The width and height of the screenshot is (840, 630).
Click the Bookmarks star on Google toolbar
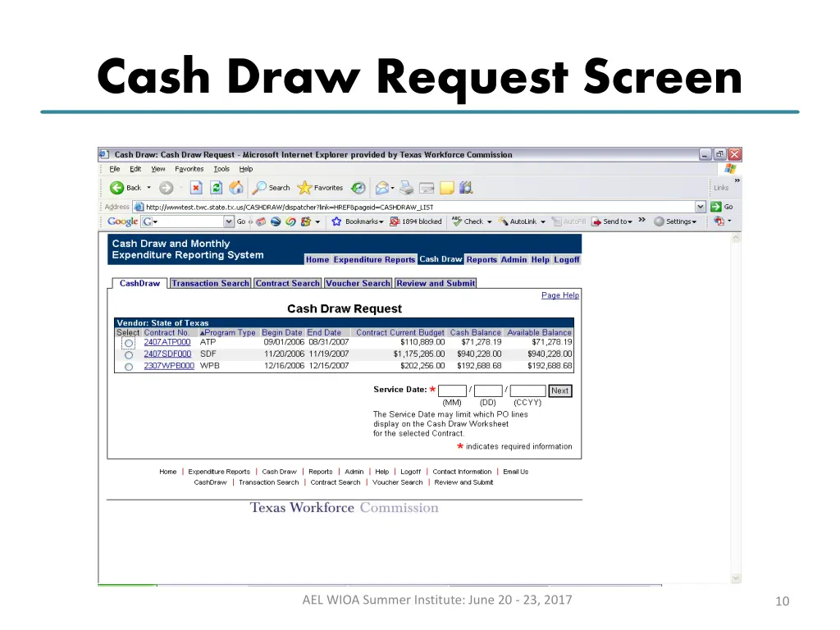point(336,221)
